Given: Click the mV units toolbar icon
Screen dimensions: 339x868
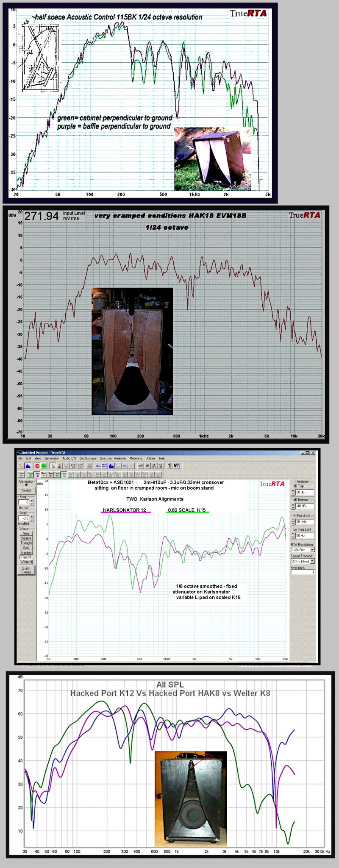Looking at the screenshot, I should pos(140,465).
